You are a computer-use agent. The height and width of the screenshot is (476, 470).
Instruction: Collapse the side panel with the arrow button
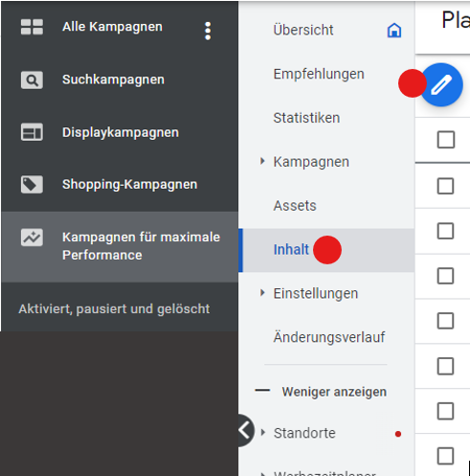[x=245, y=430]
